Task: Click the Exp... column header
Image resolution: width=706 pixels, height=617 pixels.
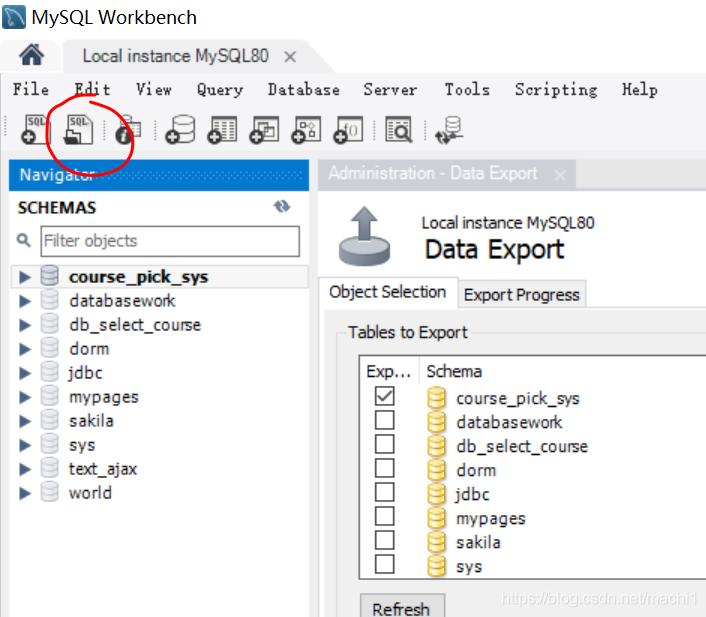Action: (389, 372)
